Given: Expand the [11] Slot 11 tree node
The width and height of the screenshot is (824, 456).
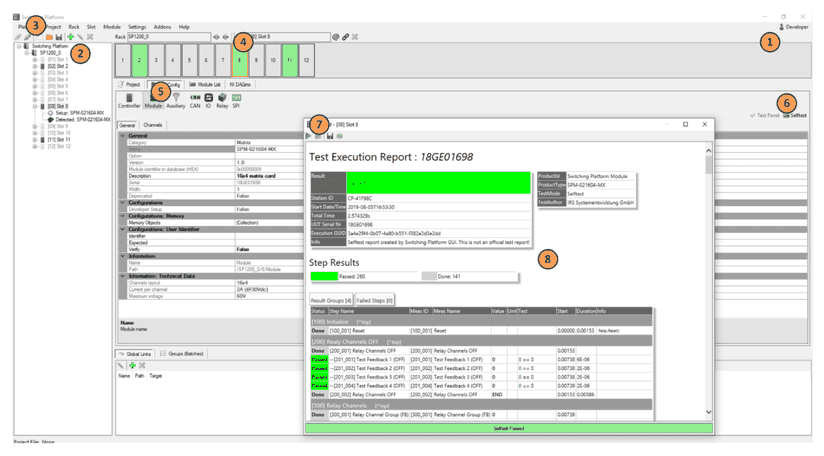Looking at the screenshot, I should [35, 140].
